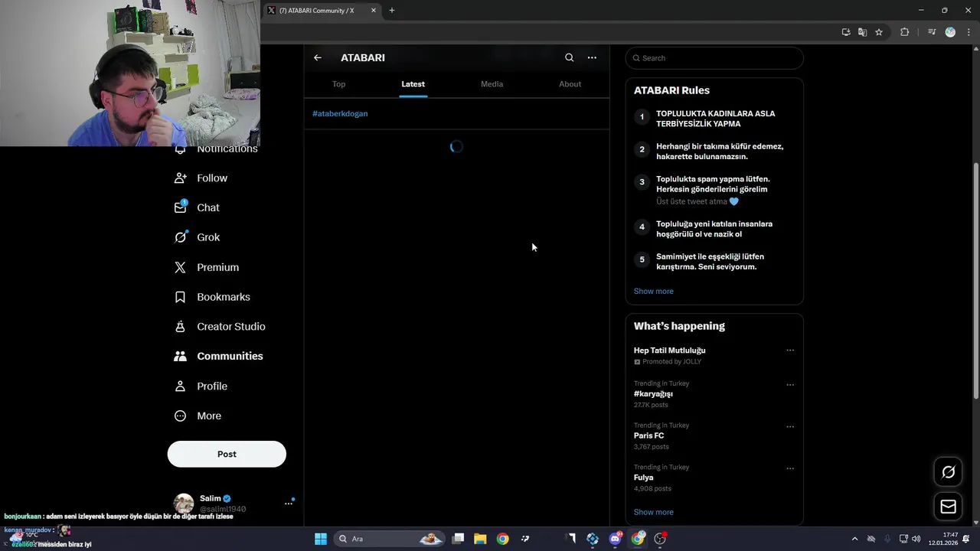Open Chat in the sidebar

[198, 207]
